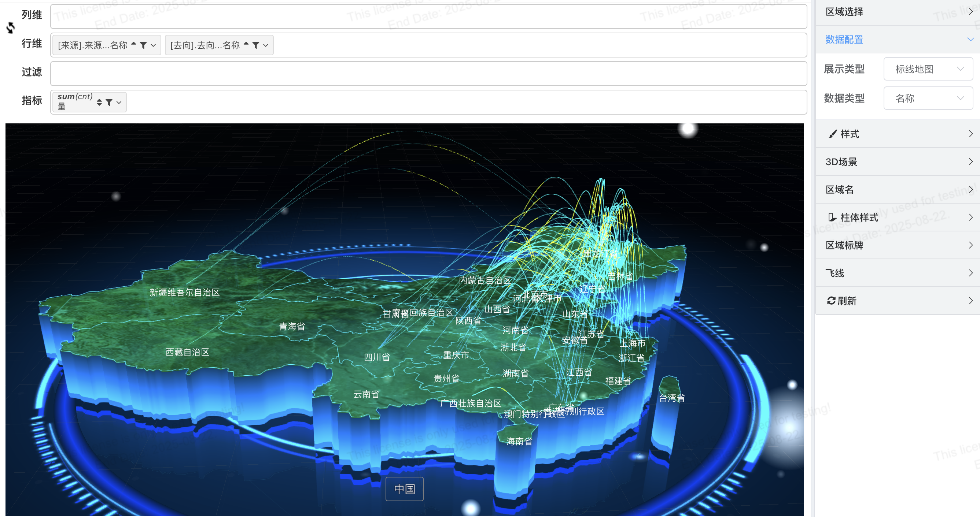Click the 过滤 input field

(x=428, y=73)
